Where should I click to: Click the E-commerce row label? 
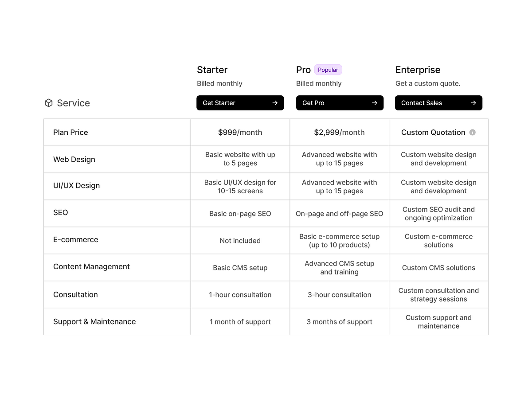(x=75, y=239)
